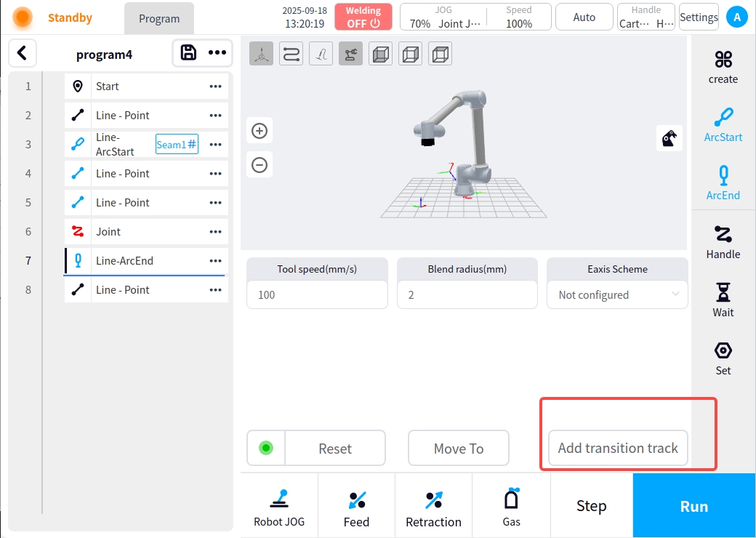Open options for Line-ArcEnd row
756x538 pixels.
215,260
